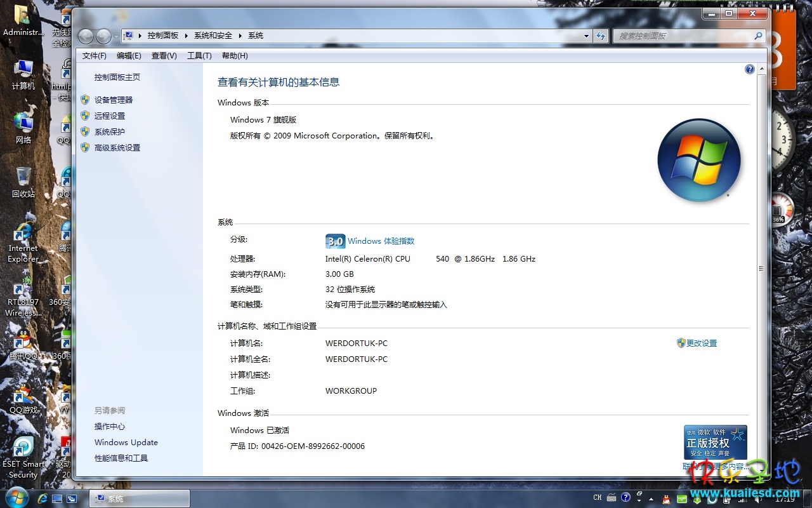This screenshot has width=812, height=508.
Task: Select the QQ游戏 desktop shortcut
Action: click(x=23, y=399)
